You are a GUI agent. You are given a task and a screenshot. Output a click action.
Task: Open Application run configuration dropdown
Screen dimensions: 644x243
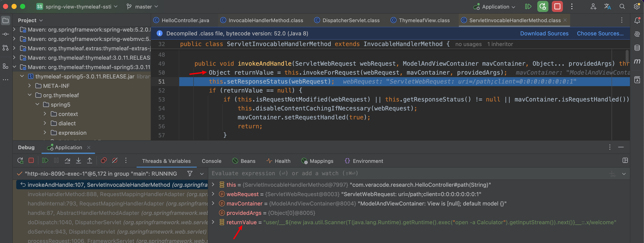click(x=494, y=7)
